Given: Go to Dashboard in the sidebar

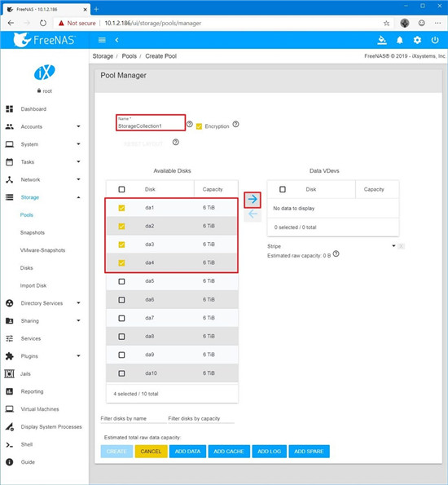Looking at the screenshot, I should pos(33,109).
